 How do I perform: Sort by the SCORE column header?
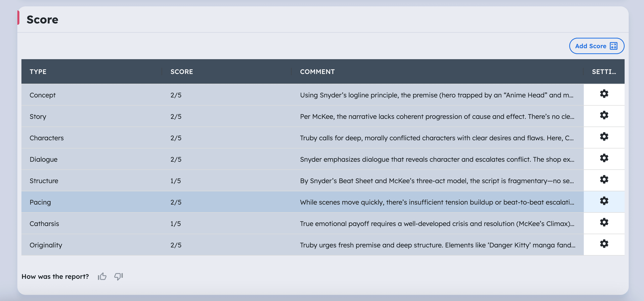coord(182,72)
